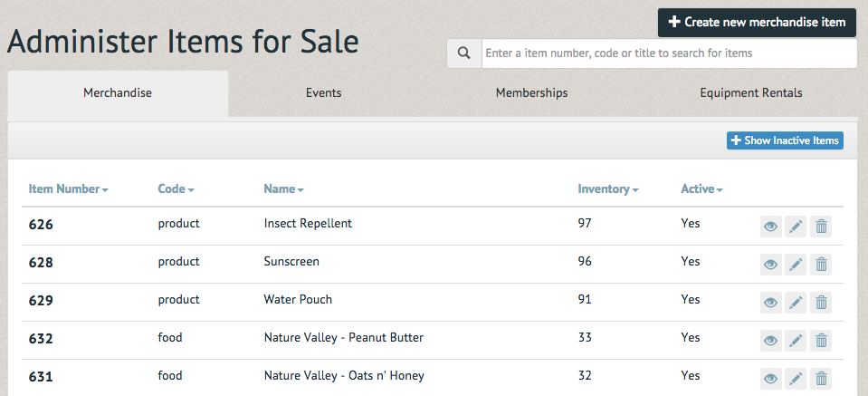View the Sunscreen item via eye icon
Image resolution: width=868 pixels, height=396 pixels.
pyautogui.click(x=770, y=265)
